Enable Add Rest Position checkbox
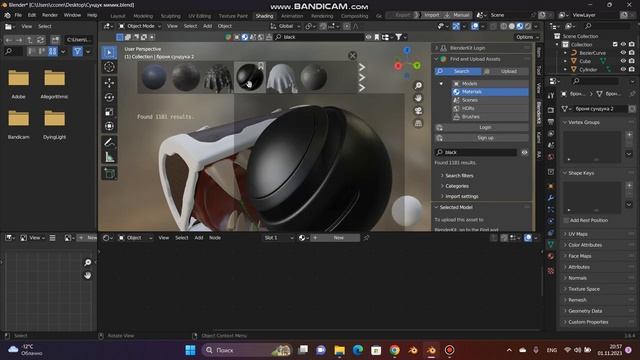This screenshot has height=360, width=640. [x=566, y=220]
